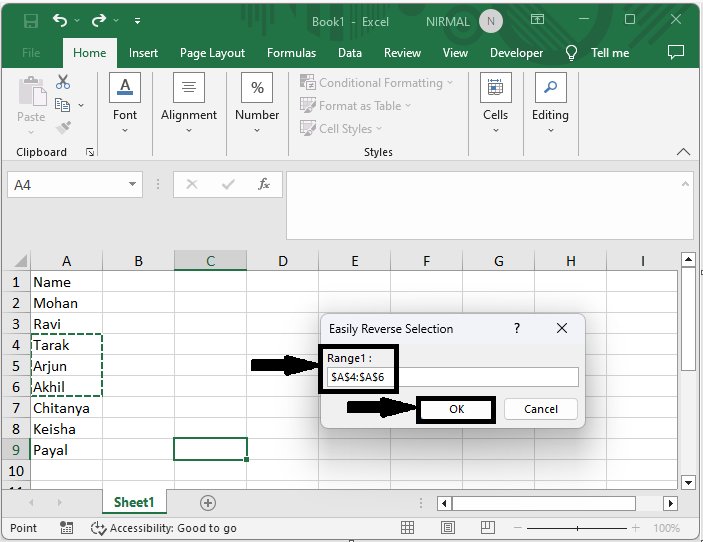Click OK in Easily Reverse Selection dialog
The image size is (703, 542).
click(x=456, y=409)
